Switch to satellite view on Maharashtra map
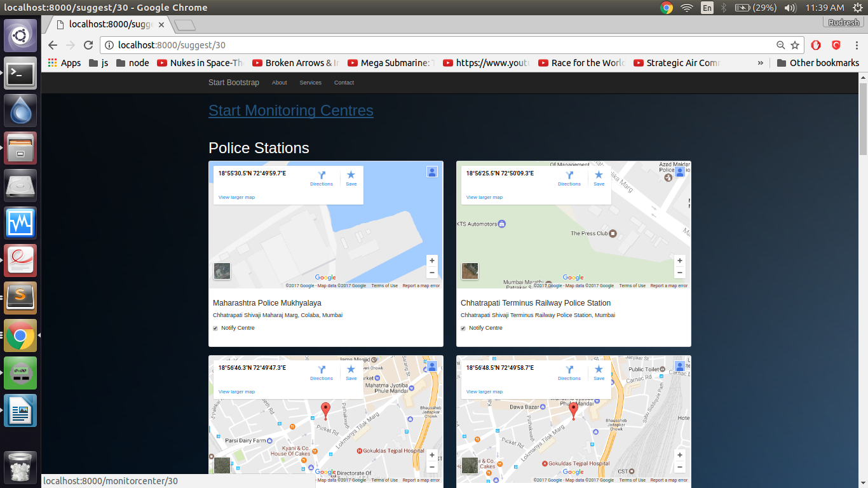This screenshot has width=868, height=488. click(222, 271)
